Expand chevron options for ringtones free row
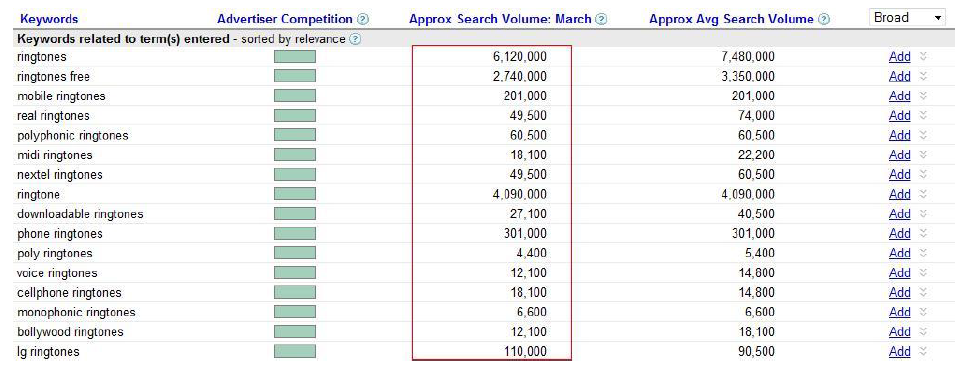The width and height of the screenshot is (971, 383). pos(923,76)
